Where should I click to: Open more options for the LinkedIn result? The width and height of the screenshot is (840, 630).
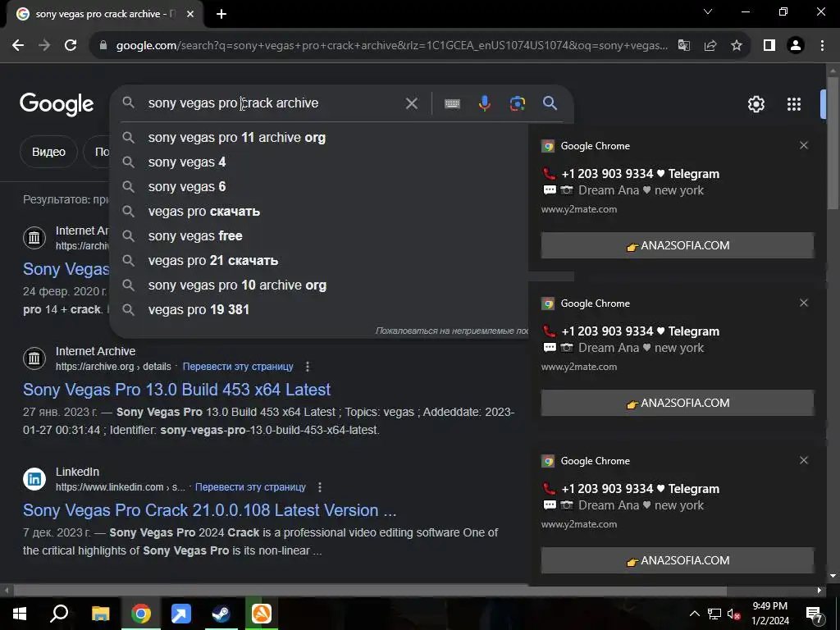tap(319, 487)
